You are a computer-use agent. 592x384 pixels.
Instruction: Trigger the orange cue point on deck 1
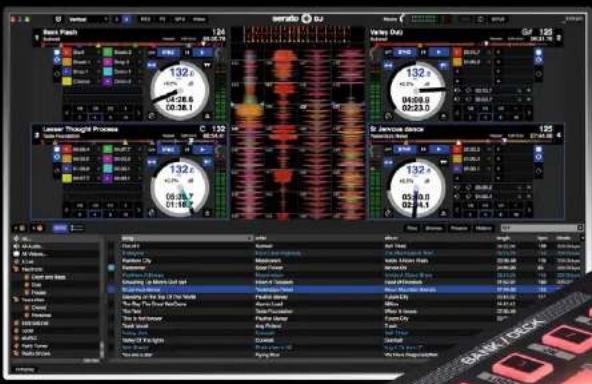point(67,62)
